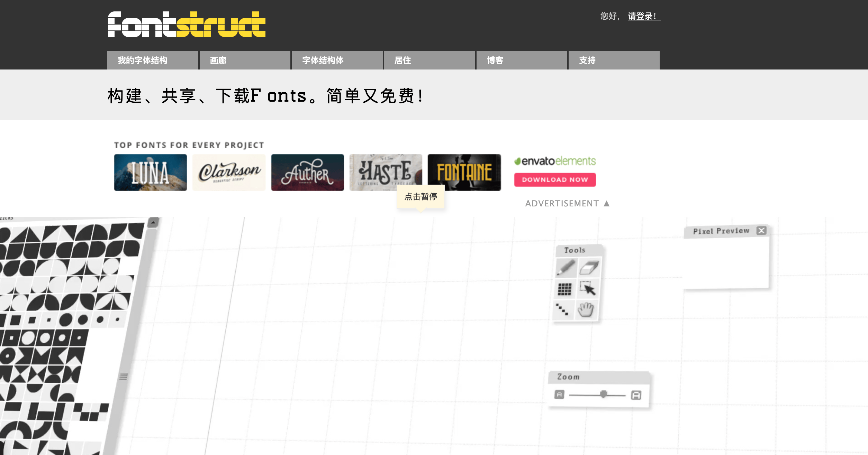Open the Clarkson font ad thumbnail

229,173
